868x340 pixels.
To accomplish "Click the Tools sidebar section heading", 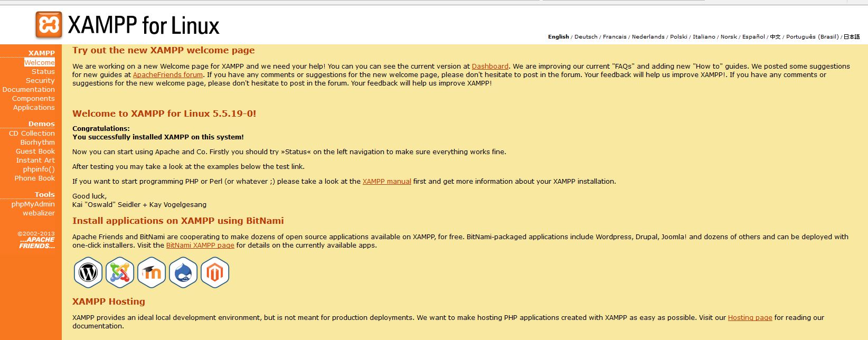I will [45, 194].
